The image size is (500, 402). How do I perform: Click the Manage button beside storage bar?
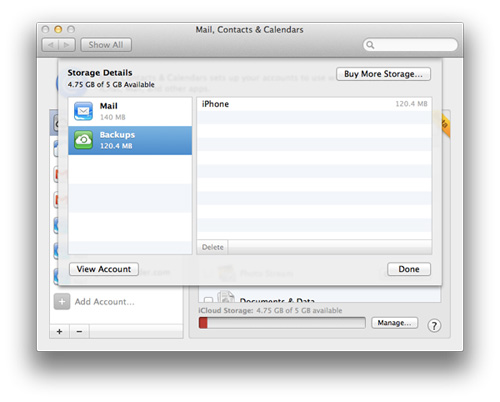coord(394,323)
